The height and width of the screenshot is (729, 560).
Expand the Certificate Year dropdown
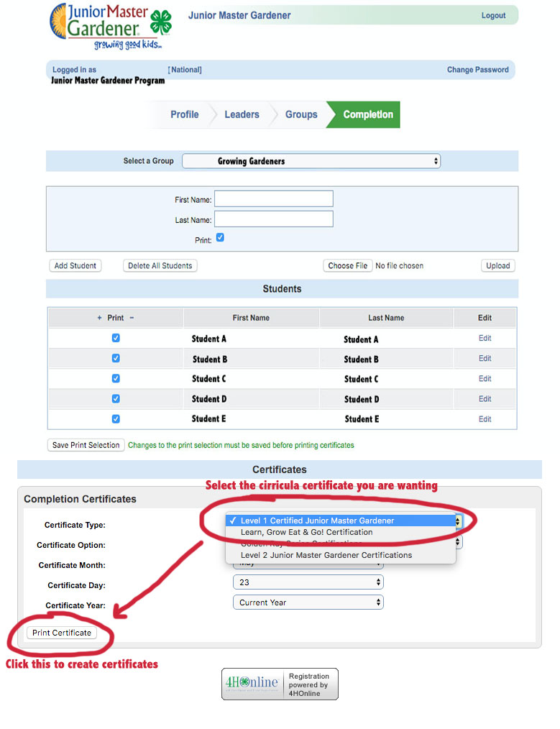(308, 602)
